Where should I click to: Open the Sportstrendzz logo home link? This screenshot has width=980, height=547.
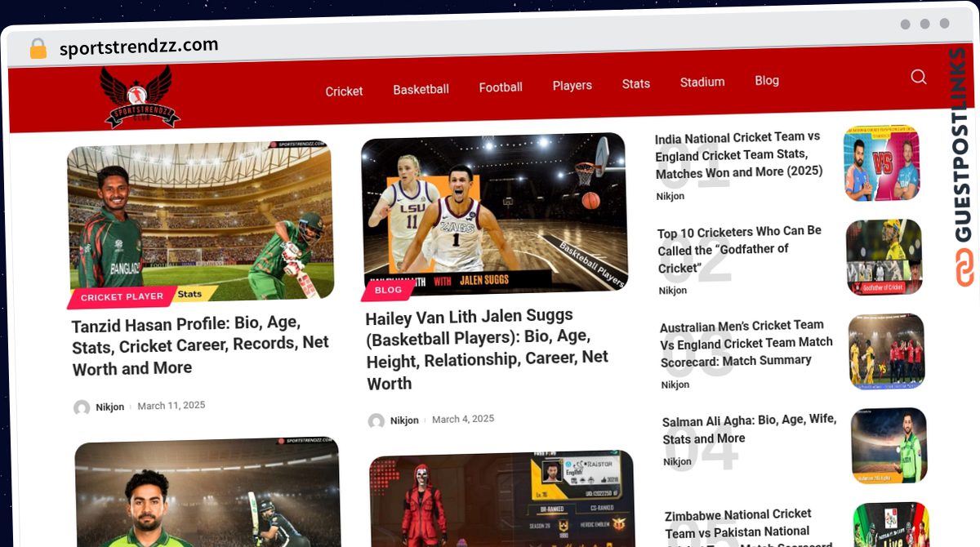139,97
